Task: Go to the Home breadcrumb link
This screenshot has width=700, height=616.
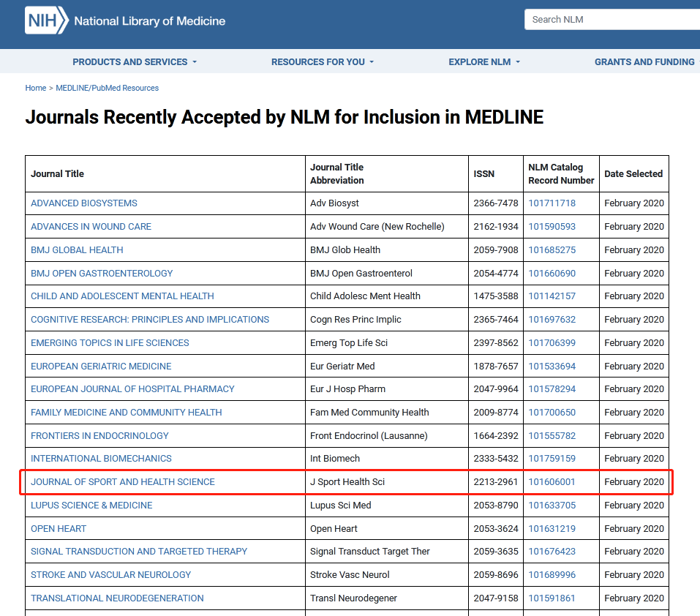Action: tap(35, 88)
